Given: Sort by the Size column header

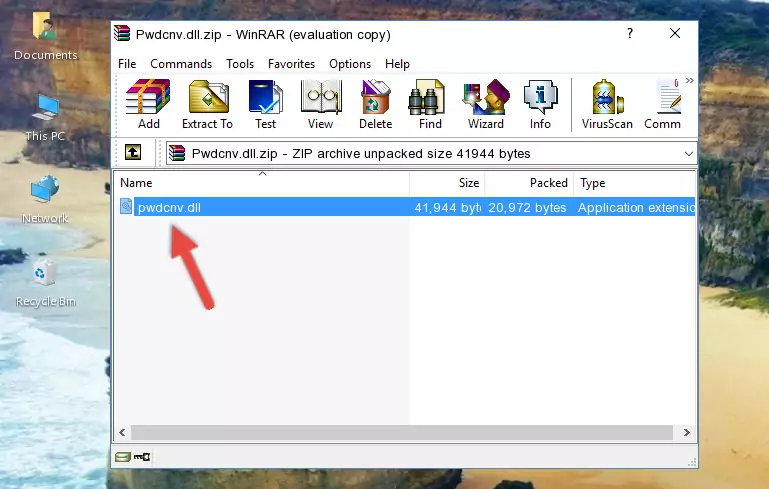Looking at the screenshot, I should pos(447,183).
